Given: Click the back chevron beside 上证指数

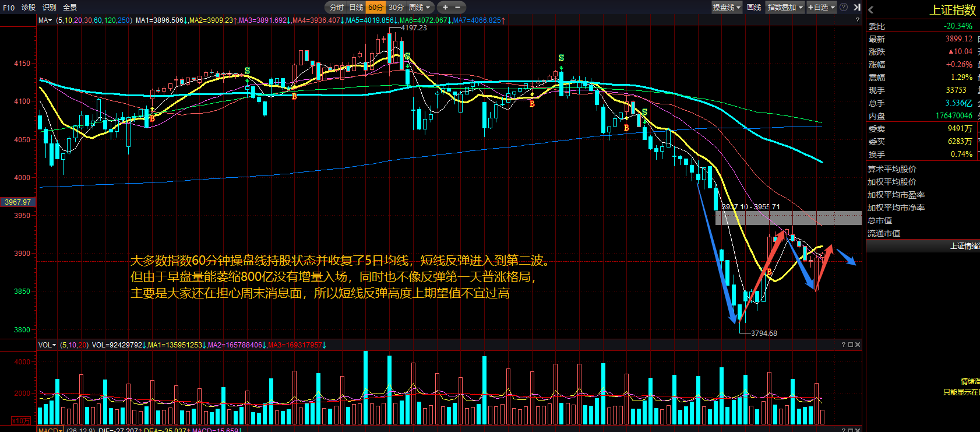Looking at the screenshot, I should pyautogui.click(x=871, y=10).
